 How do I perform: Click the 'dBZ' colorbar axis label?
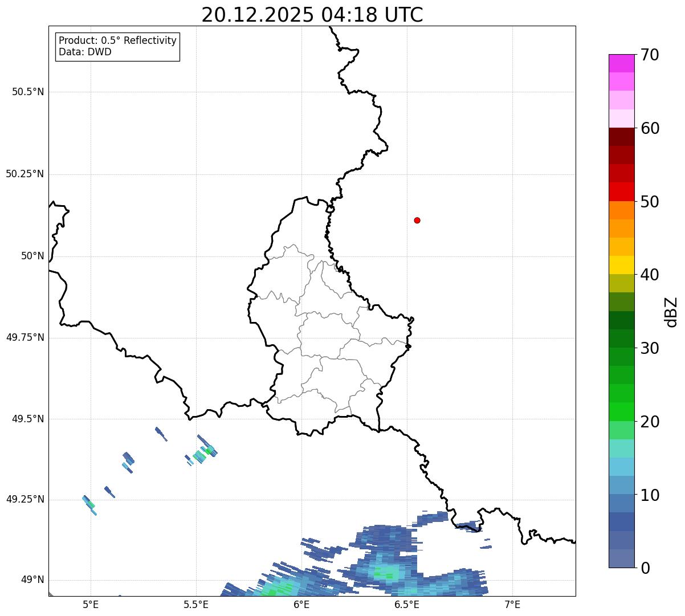pyautogui.click(x=671, y=311)
